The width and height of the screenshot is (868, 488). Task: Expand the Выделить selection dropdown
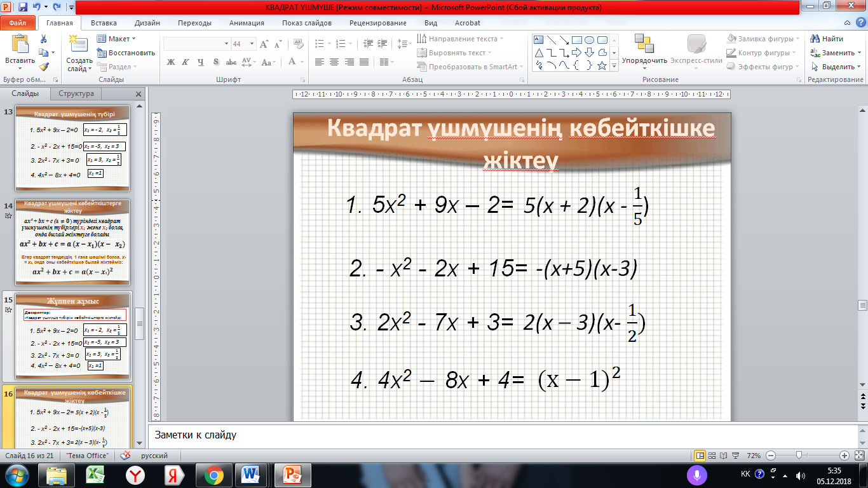836,67
